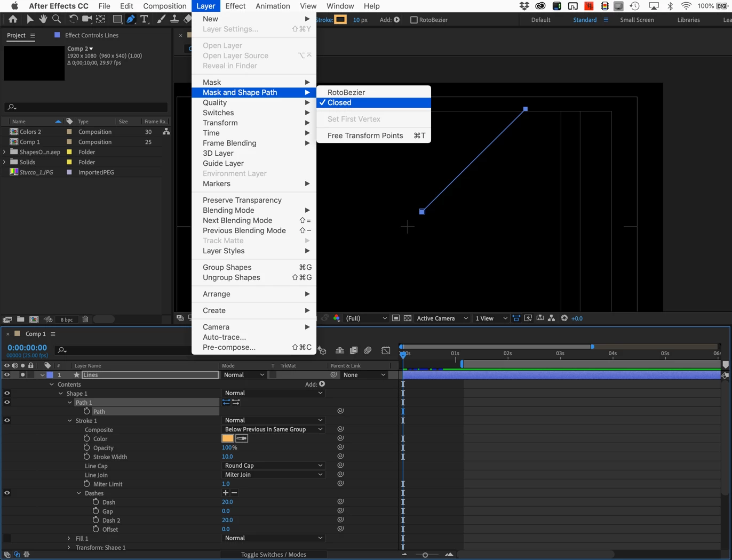The width and height of the screenshot is (732, 560).
Task: Open the Line Cap Round Cap dropdown
Action: coord(273,466)
